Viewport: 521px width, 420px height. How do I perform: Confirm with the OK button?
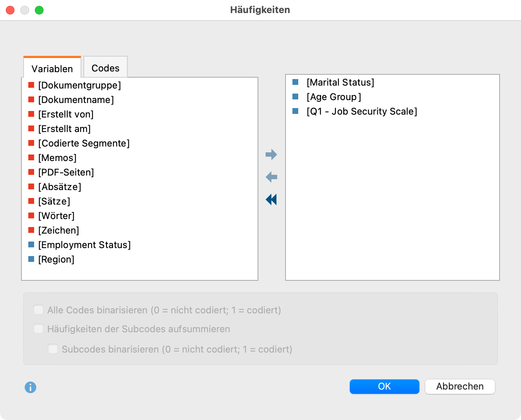click(385, 386)
